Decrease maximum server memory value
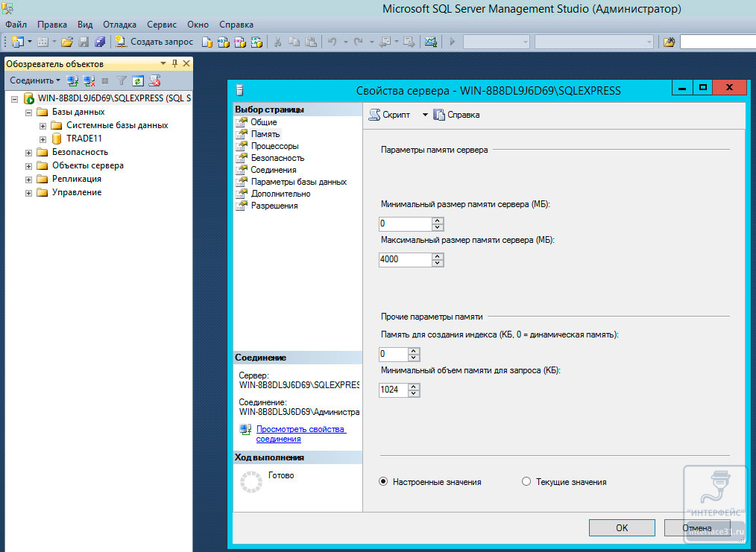This screenshot has width=756, height=552. (438, 263)
